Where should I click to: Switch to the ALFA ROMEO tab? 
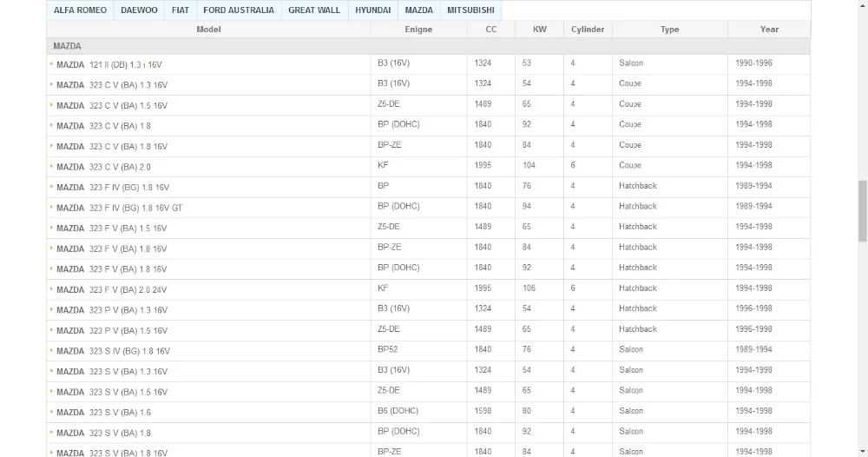81,10
